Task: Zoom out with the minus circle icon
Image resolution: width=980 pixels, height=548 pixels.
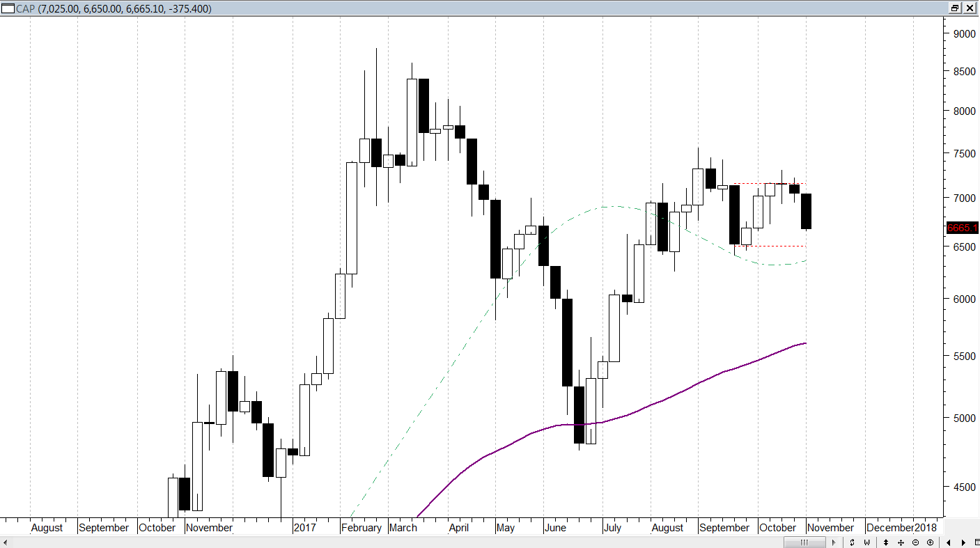Action: coord(916,542)
